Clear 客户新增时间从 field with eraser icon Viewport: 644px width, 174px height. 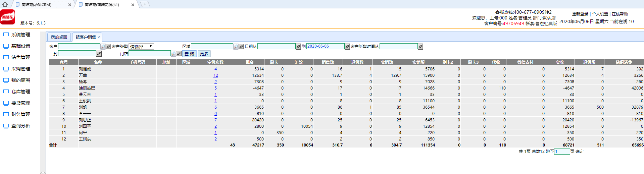(420, 47)
